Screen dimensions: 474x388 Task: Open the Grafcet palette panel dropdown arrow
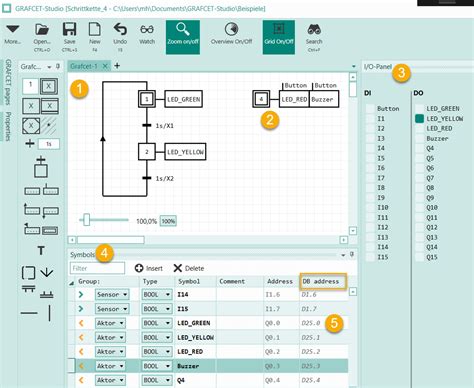pyautogui.click(x=49, y=67)
